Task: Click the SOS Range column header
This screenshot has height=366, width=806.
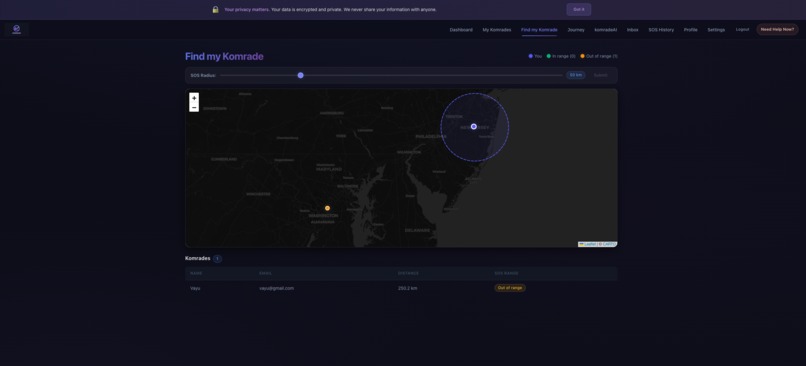Action: (506, 273)
